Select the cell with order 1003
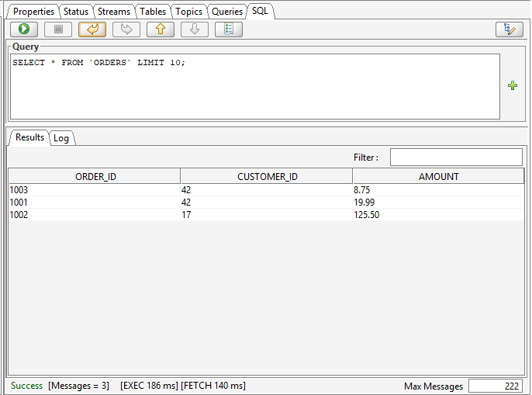Screen dimensions: 532x395 pyautogui.click(x=95, y=190)
